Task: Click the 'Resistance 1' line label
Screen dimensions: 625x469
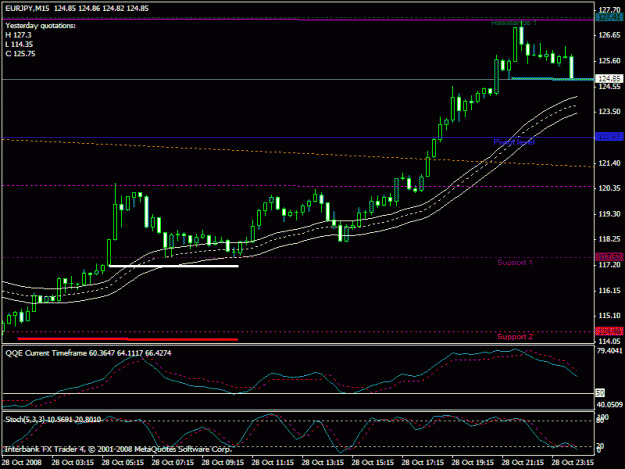Action: coord(514,23)
